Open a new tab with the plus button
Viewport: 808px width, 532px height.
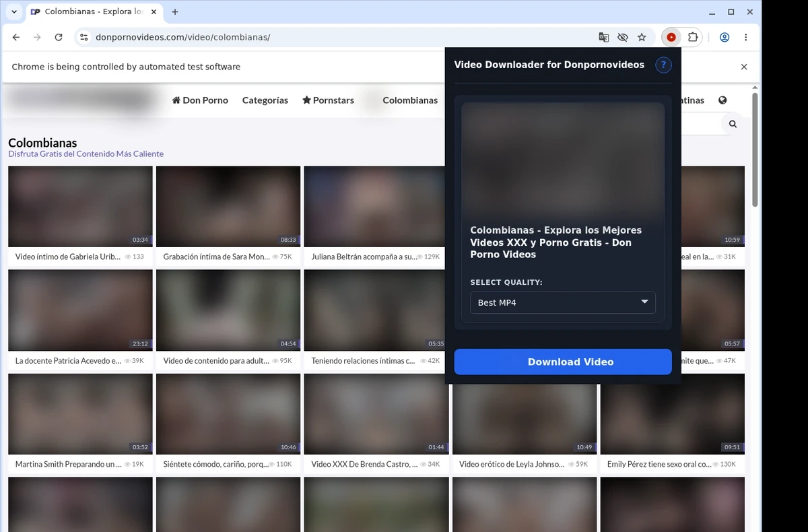point(175,11)
